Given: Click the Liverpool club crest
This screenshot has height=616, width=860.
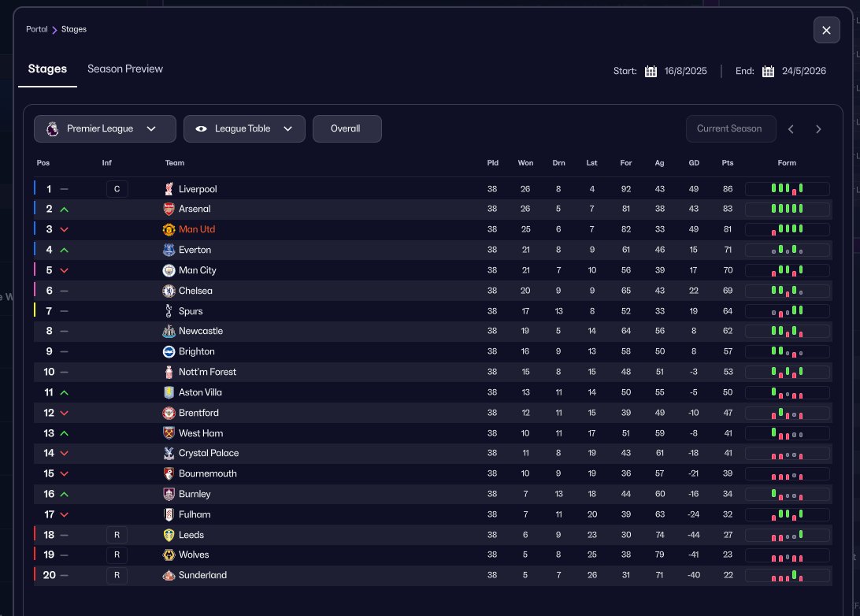Looking at the screenshot, I should (x=169, y=189).
